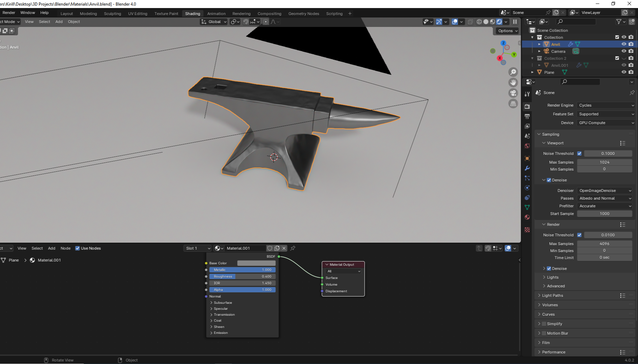
Task: Toggle camera view with camera icon
Action: (x=513, y=93)
